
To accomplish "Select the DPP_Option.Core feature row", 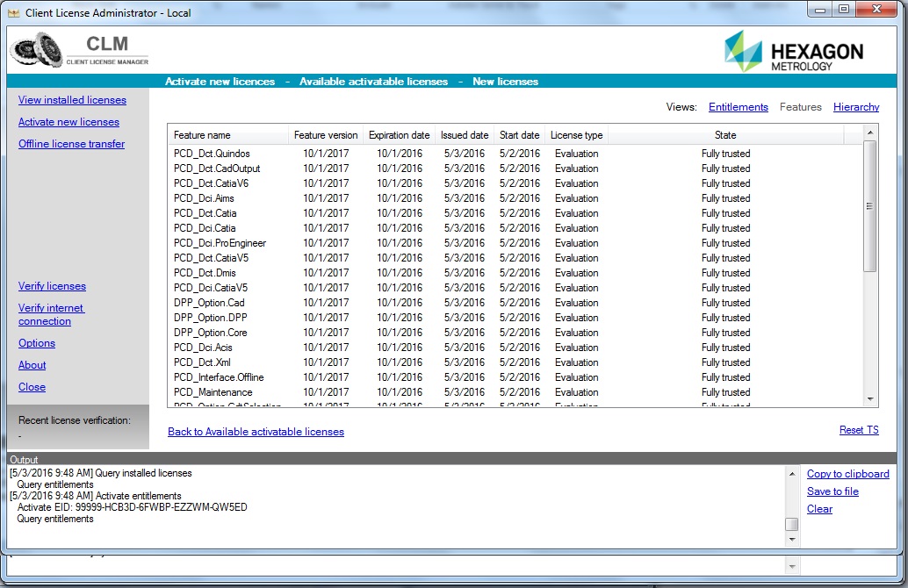I will [210, 333].
